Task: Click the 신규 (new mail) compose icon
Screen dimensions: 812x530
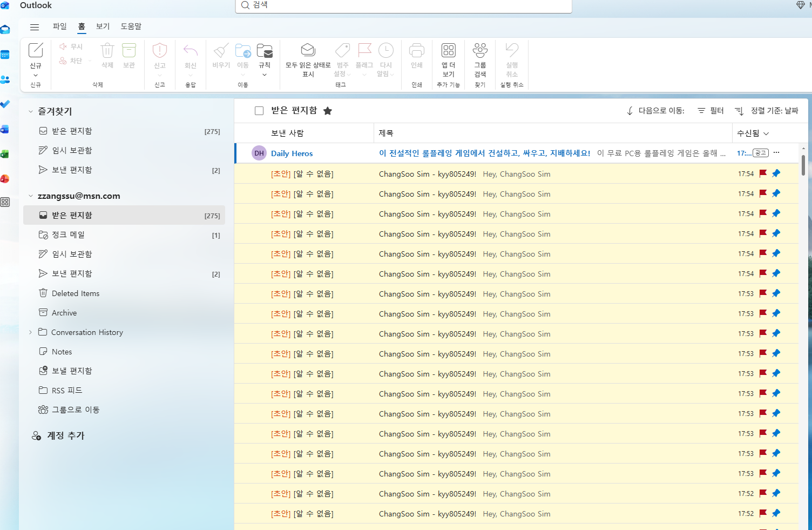Action: click(x=36, y=50)
